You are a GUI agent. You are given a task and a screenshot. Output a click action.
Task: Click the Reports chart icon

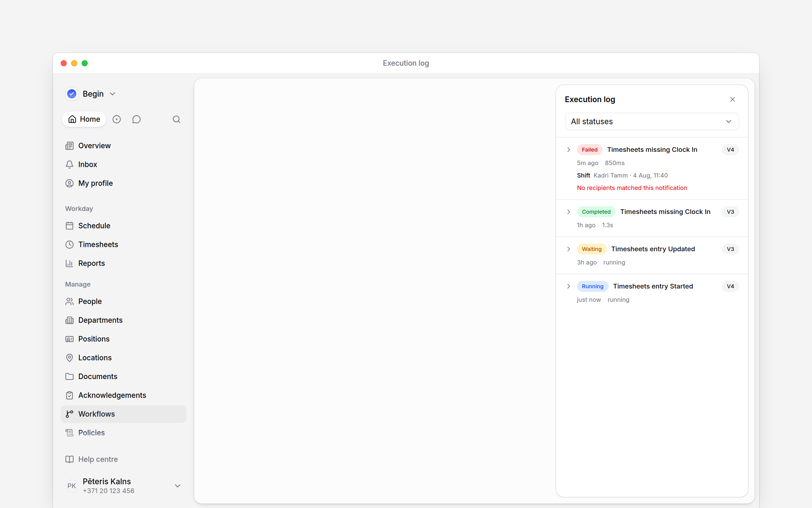click(x=70, y=263)
